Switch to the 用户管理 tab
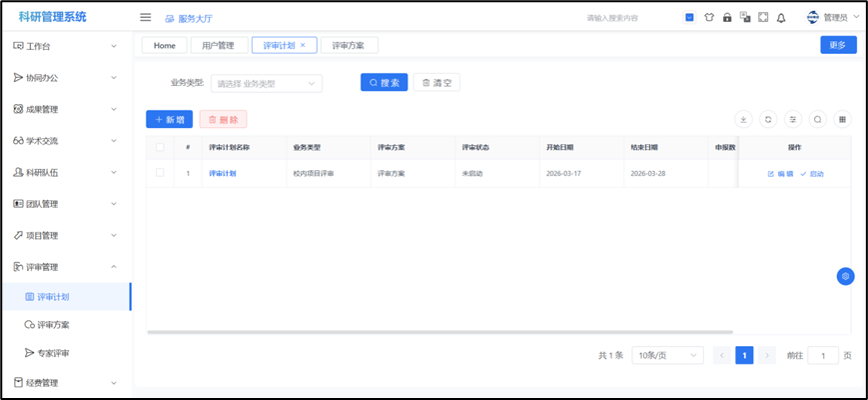This screenshot has height=400, width=868. point(218,45)
